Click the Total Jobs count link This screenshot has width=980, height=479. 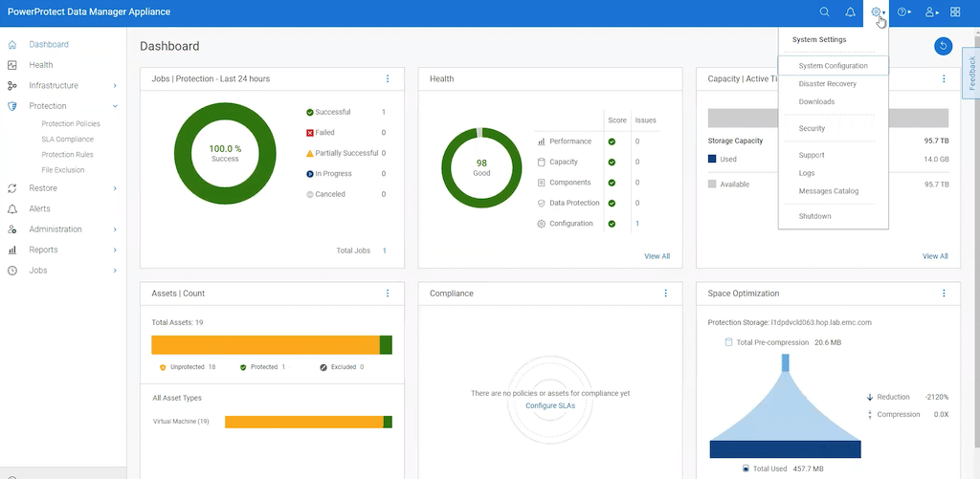coord(385,250)
